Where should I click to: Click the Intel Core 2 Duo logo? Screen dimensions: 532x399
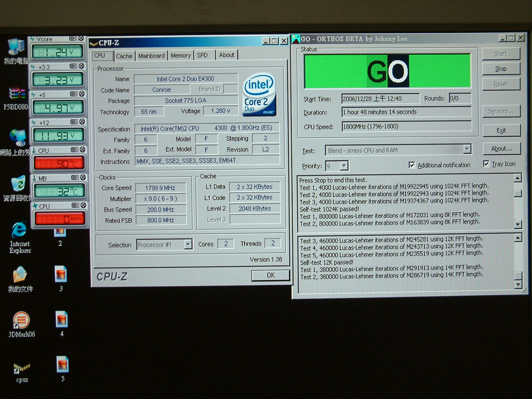[259, 95]
